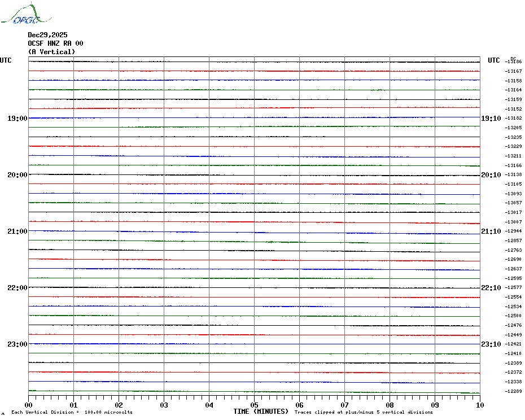
Task: Click the '21:00' time label
Action: pos(17,231)
